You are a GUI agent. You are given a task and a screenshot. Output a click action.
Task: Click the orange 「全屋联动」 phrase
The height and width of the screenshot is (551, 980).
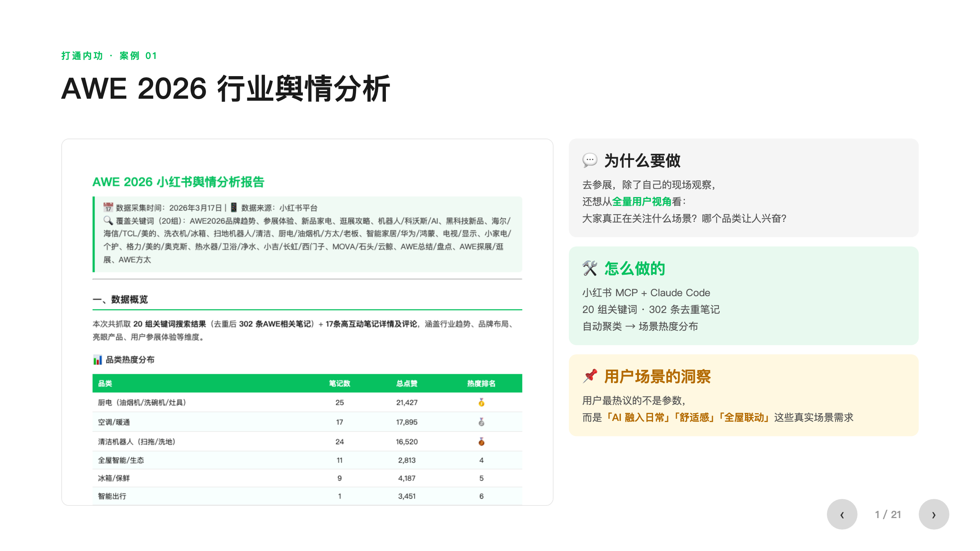pos(744,417)
